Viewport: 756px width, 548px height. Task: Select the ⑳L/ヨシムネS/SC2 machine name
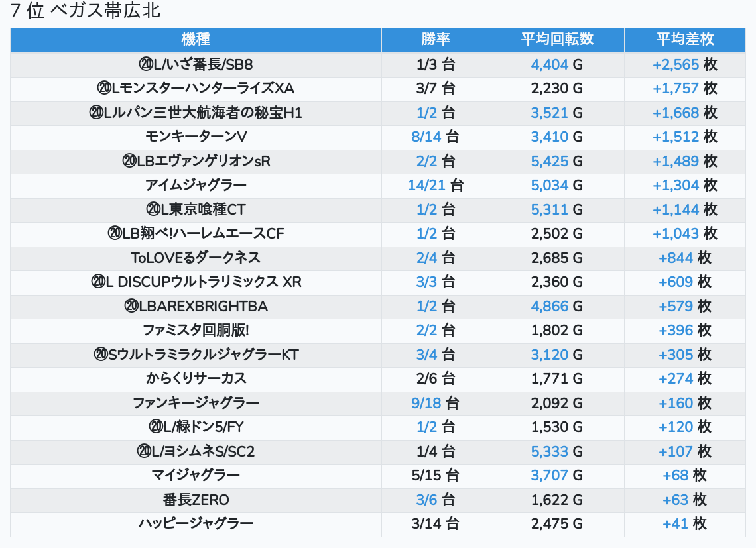[196, 452]
